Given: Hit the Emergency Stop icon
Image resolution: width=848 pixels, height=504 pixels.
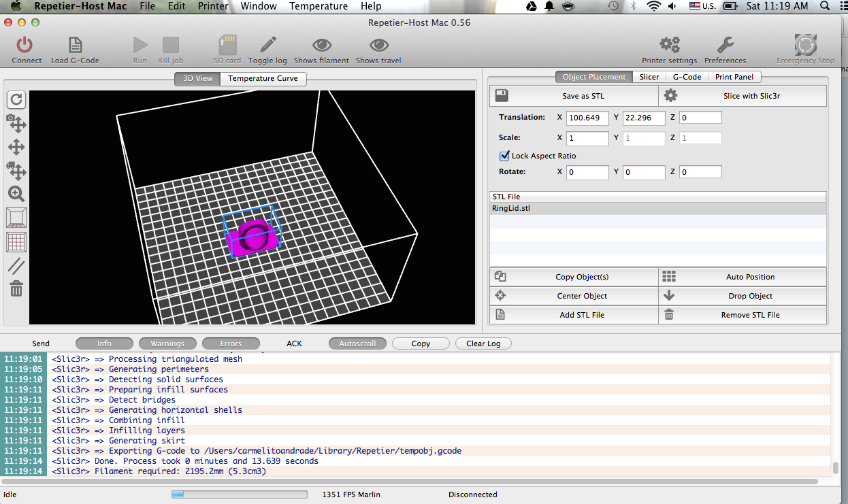Looking at the screenshot, I should pos(806,45).
